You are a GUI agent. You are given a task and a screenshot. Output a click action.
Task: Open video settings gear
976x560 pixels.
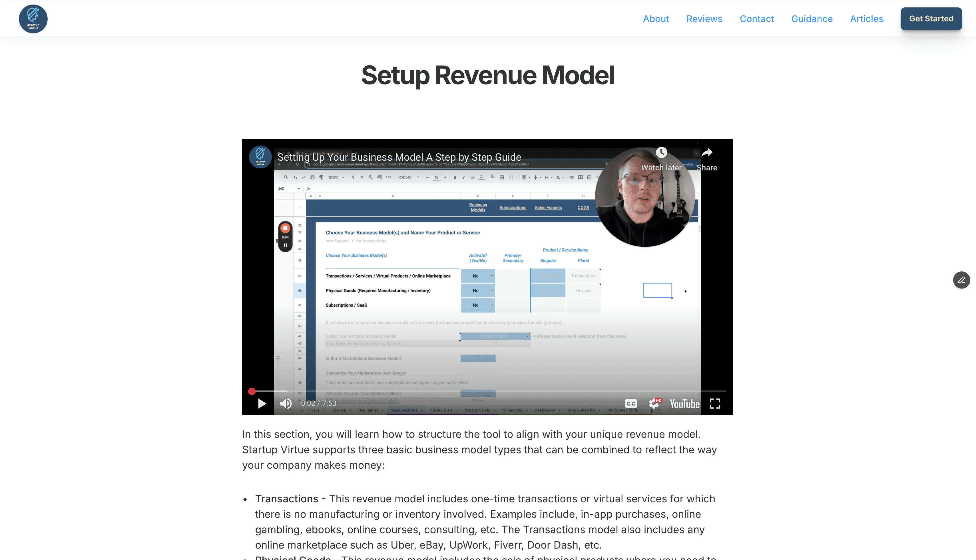click(x=654, y=404)
